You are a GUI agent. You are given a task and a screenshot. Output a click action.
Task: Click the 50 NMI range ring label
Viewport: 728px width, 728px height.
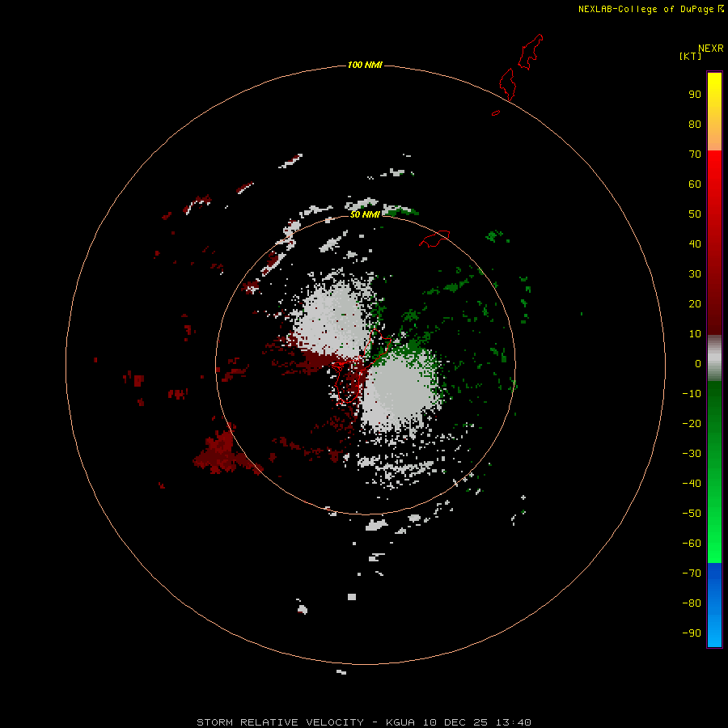(x=365, y=214)
